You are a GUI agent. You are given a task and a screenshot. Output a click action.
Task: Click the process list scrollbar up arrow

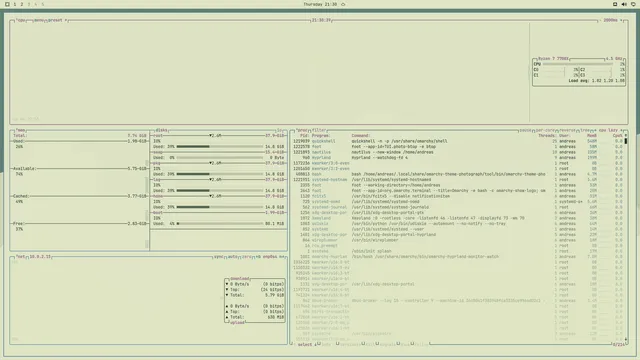(626, 136)
